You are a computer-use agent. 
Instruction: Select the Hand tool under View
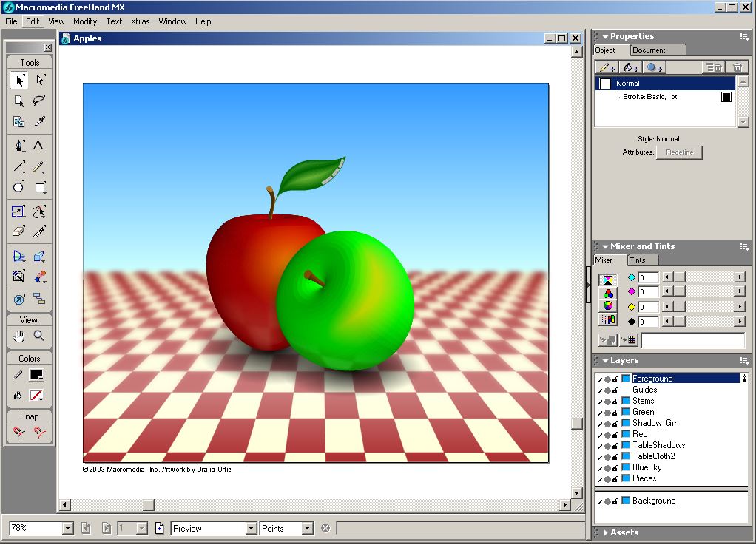[x=18, y=337]
